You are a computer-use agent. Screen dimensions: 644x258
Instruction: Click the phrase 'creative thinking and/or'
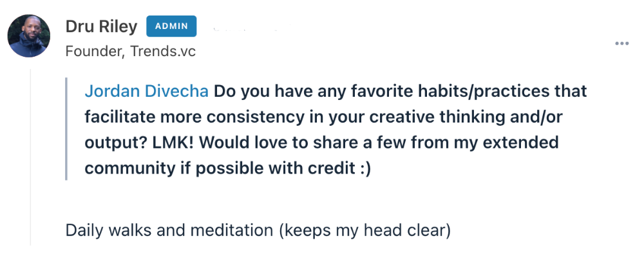(466, 117)
